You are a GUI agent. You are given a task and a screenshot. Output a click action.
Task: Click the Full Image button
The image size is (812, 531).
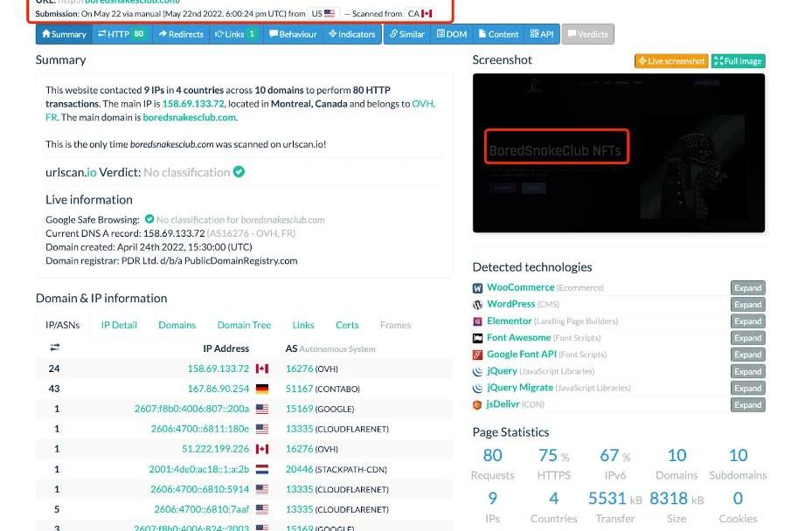click(738, 61)
